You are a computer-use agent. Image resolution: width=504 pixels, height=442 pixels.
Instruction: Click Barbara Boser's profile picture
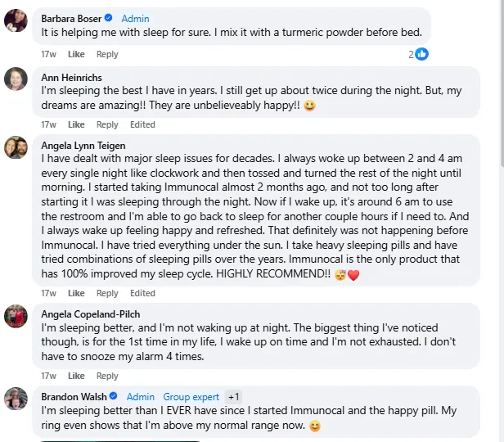pyautogui.click(x=16, y=20)
